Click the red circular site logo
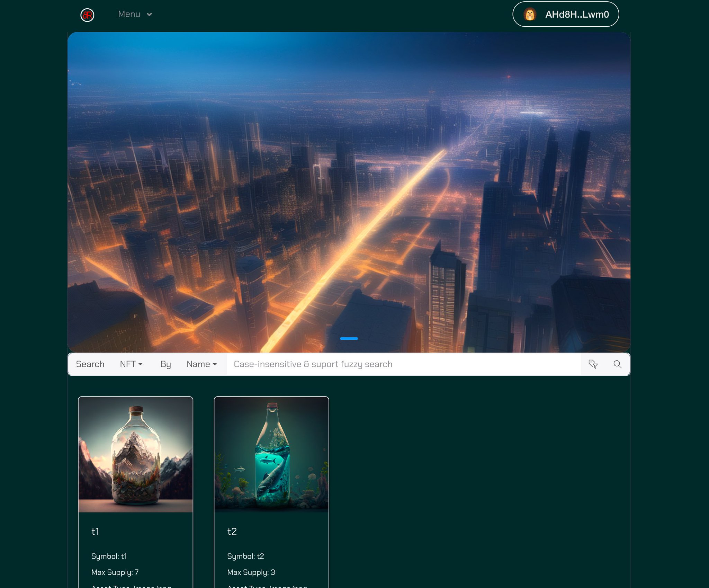 [x=87, y=15]
